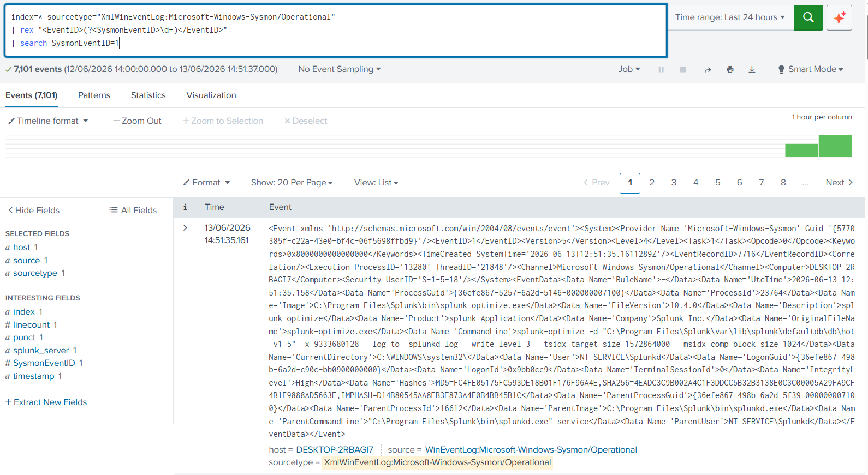Open the Time range picker
Screen dimensions: 868x475
tap(730, 17)
